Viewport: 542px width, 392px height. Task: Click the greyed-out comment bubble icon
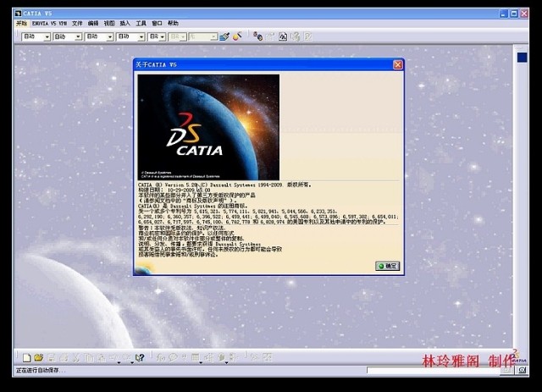tap(173, 357)
